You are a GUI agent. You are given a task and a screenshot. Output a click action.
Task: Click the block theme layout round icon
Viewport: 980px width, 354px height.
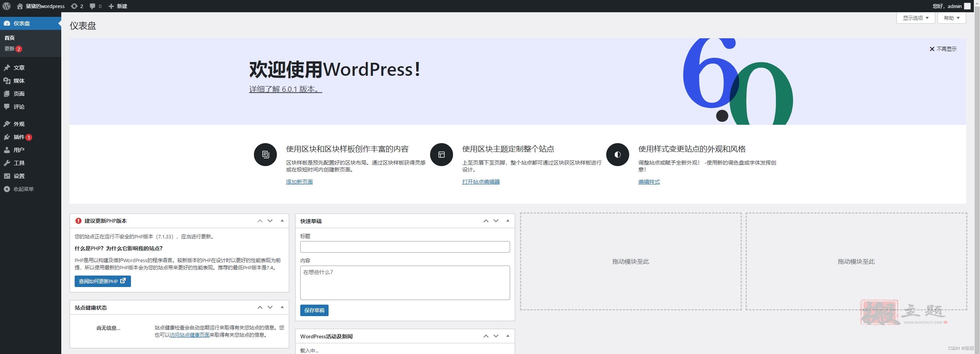coord(442,155)
